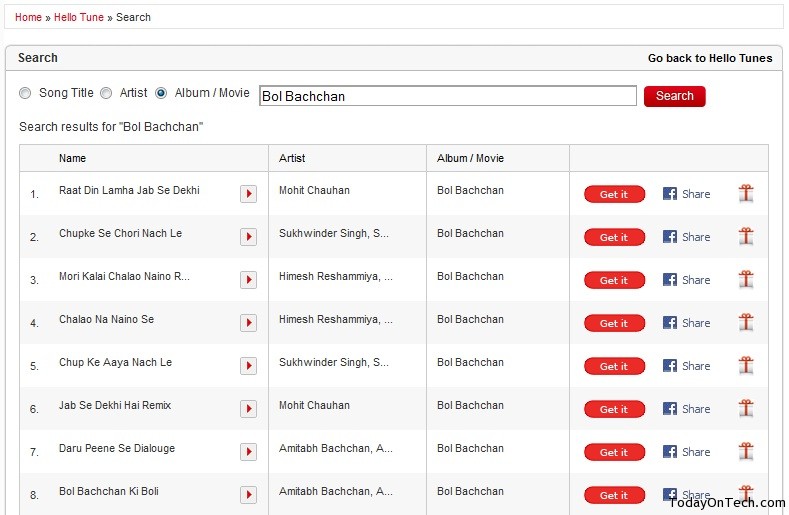Click song title Chupke Se Chori Nach Le

[120, 233]
